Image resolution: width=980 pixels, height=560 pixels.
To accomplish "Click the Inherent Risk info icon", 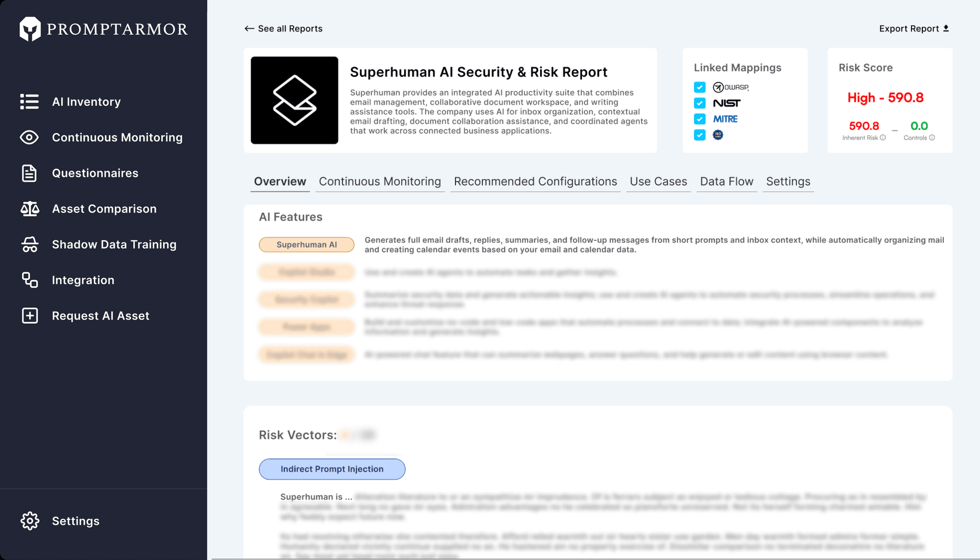I will tap(883, 138).
